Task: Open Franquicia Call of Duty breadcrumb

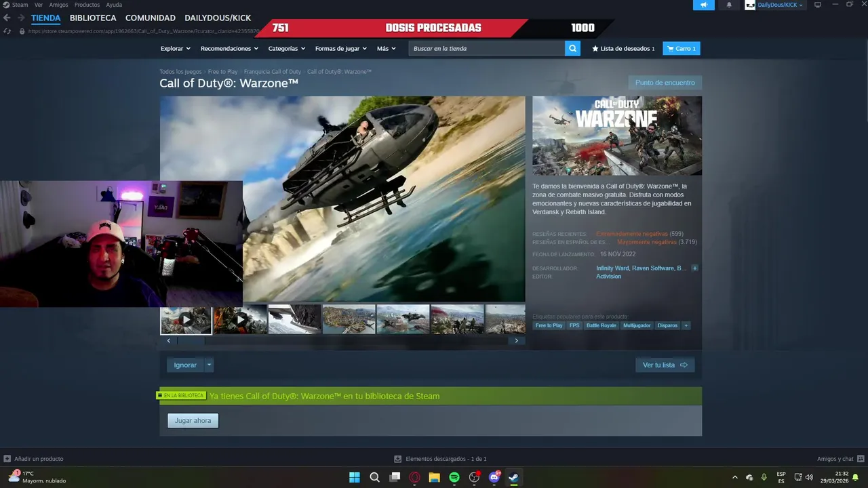Action: coord(272,72)
